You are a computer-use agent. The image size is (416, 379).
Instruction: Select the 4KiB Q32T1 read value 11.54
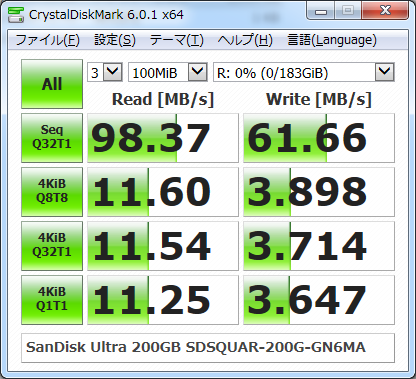163,246
